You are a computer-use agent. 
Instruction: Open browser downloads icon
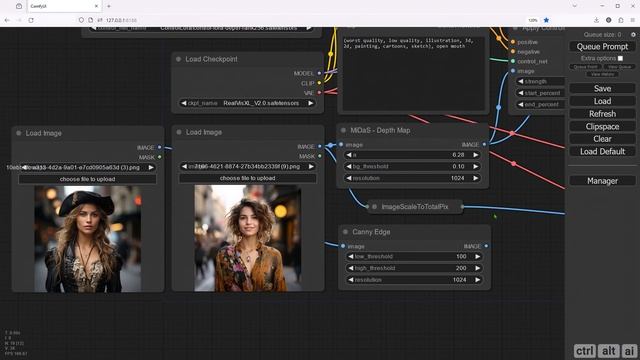click(596, 20)
